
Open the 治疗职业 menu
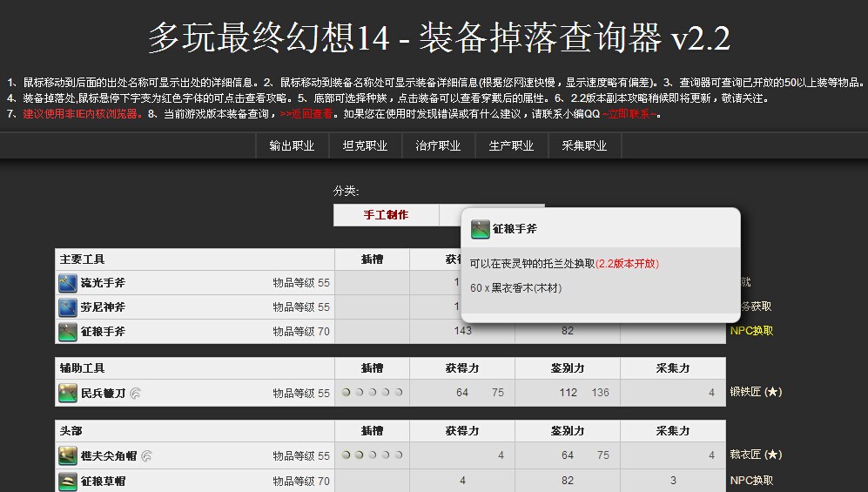[x=438, y=145]
